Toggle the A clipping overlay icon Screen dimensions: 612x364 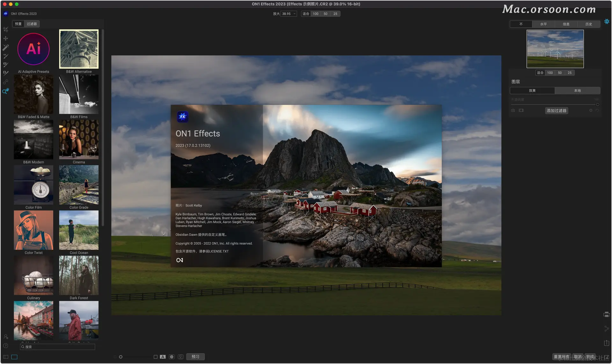pyautogui.click(x=163, y=357)
